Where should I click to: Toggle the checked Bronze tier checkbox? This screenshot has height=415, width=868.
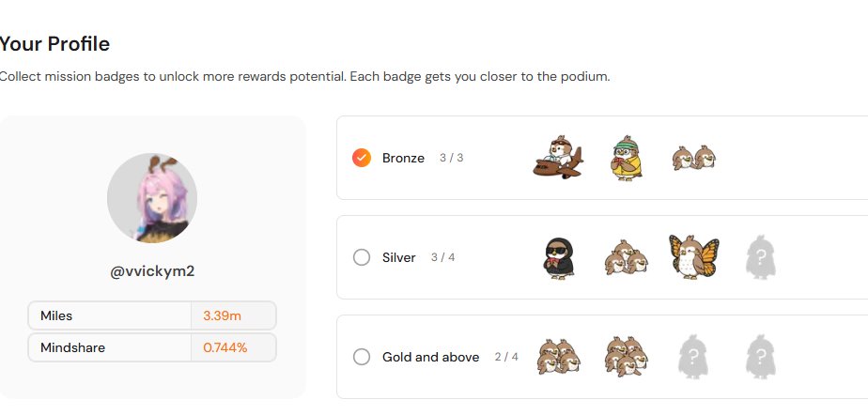[362, 158]
